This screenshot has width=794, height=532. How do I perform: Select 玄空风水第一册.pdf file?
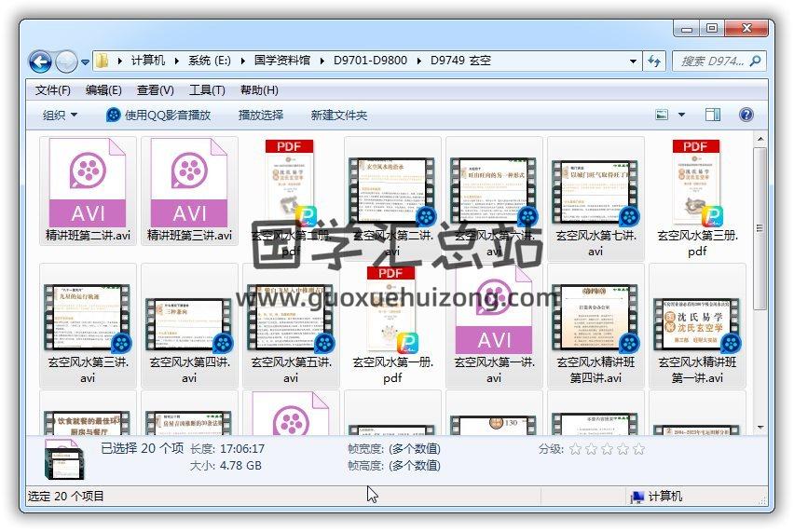click(392, 325)
